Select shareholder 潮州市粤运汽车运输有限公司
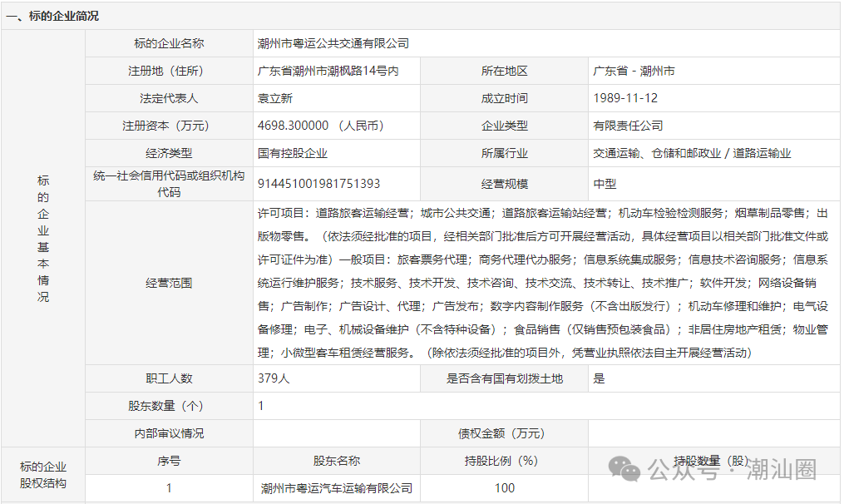This screenshot has width=844, height=504. pos(337,488)
